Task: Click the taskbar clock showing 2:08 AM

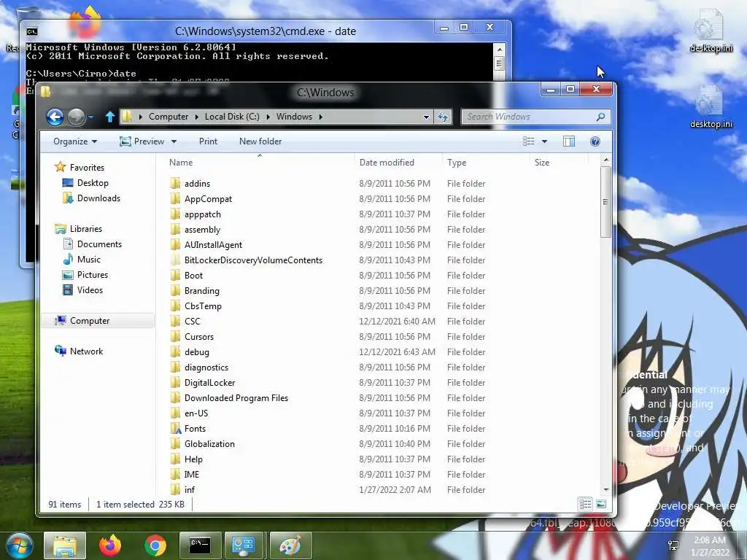Action: [710, 545]
